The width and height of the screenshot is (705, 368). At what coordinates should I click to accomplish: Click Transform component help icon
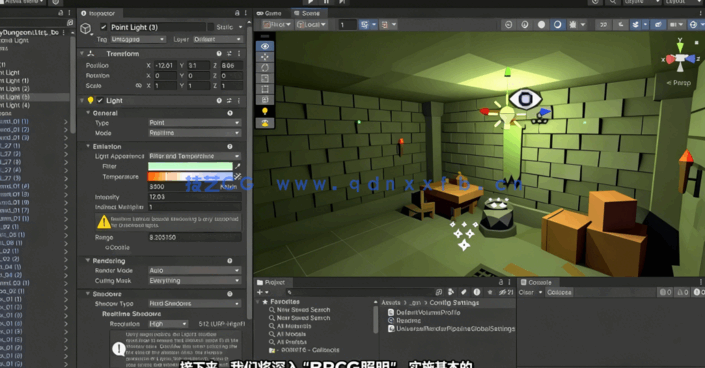pos(219,54)
